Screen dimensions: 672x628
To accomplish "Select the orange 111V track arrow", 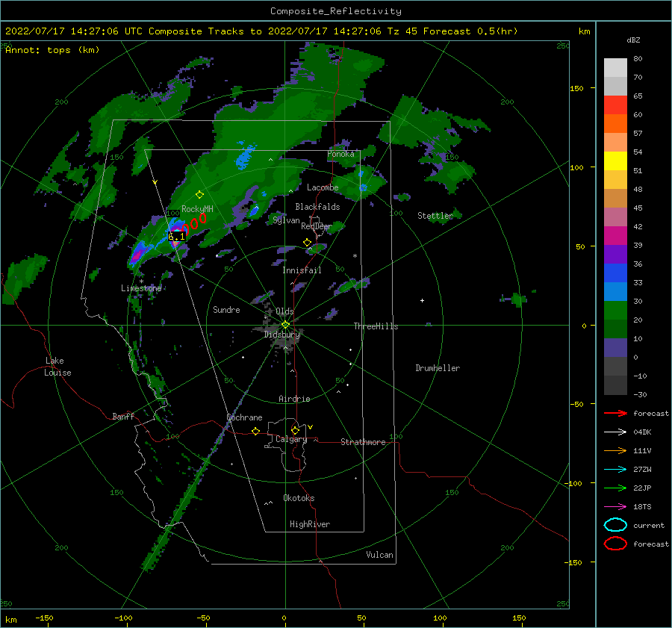I will click(x=615, y=450).
